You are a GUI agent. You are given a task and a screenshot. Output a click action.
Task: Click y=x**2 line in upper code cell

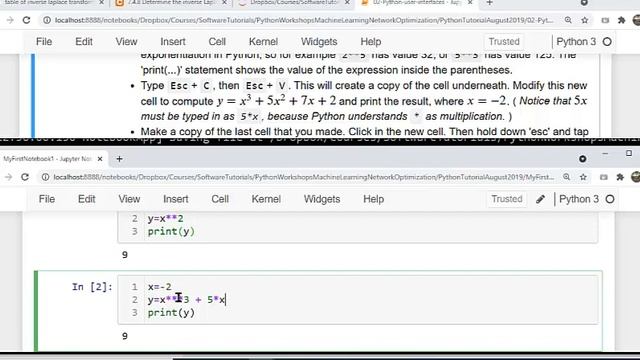tap(165, 218)
